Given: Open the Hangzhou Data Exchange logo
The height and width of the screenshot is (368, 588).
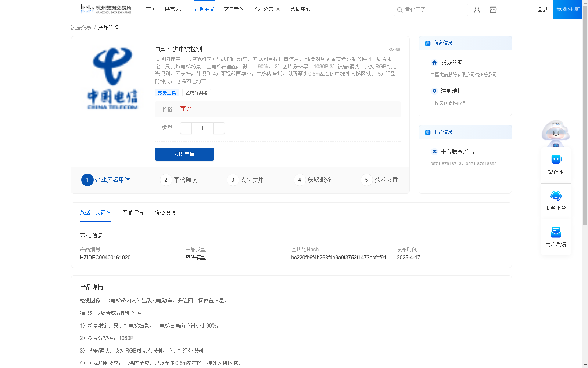Looking at the screenshot, I should pos(106,9).
